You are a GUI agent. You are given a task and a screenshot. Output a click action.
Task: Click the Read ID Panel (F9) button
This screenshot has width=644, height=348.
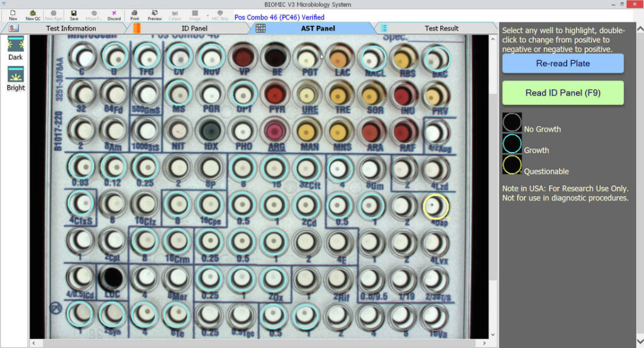(563, 93)
